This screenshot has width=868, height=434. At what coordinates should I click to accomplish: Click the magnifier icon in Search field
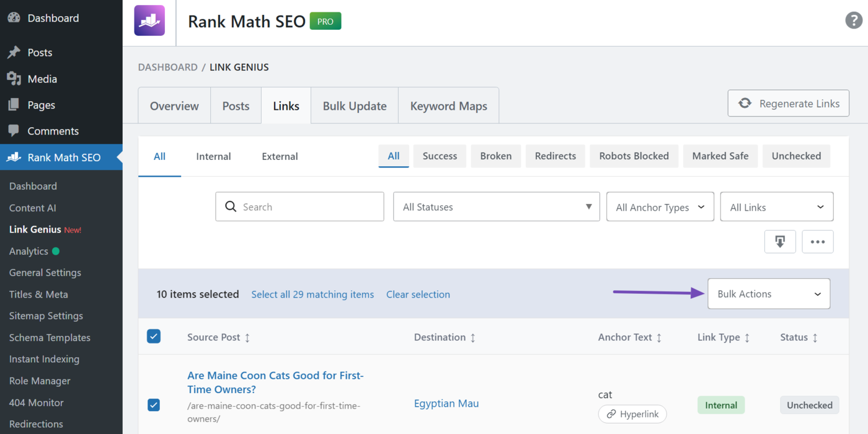click(x=231, y=206)
